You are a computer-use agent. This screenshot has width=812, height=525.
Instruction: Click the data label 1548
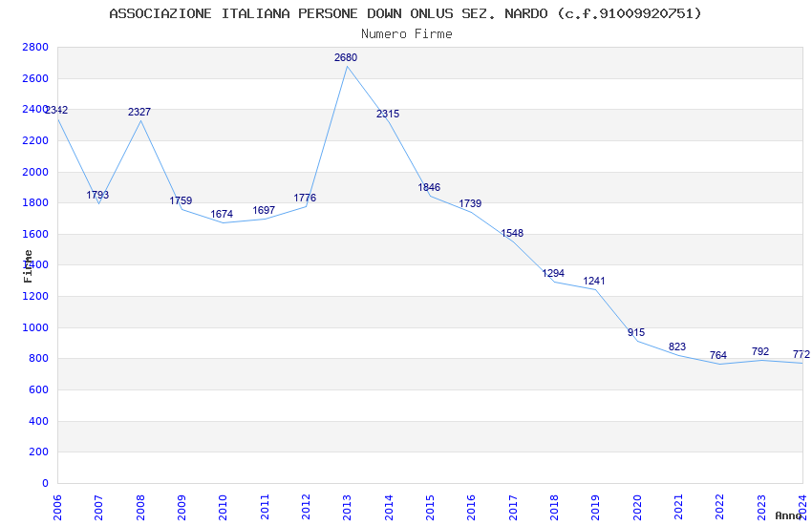point(512,233)
